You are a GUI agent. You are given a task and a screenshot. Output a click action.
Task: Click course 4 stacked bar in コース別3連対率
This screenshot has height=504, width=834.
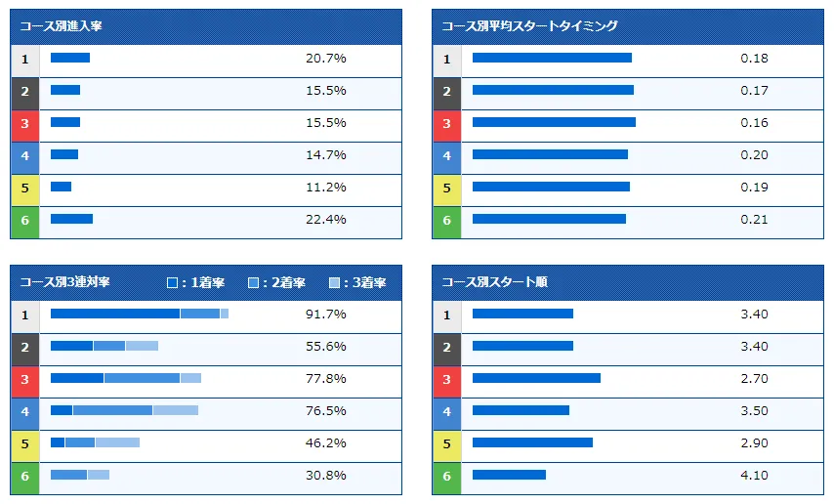tap(124, 411)
